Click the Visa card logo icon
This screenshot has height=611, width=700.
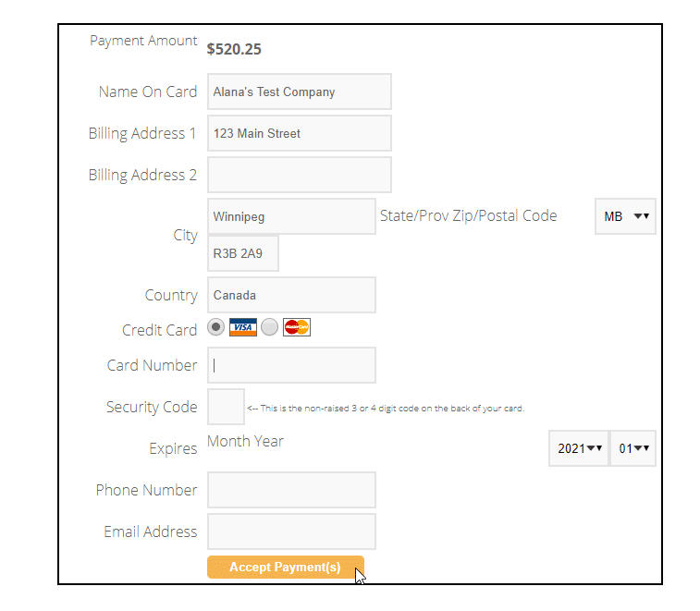243,327
